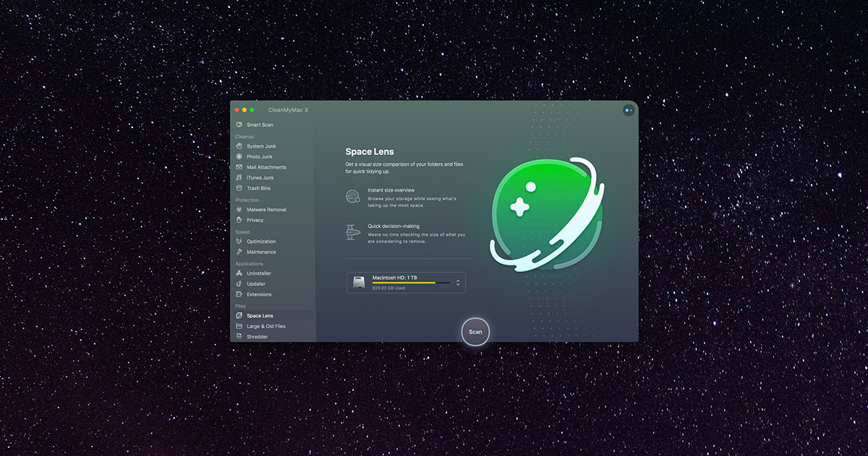This screenshot has width=868, height=456.
Task: Click the Space Lens heading
Action: pyautogui.click(x=370, y=151)
